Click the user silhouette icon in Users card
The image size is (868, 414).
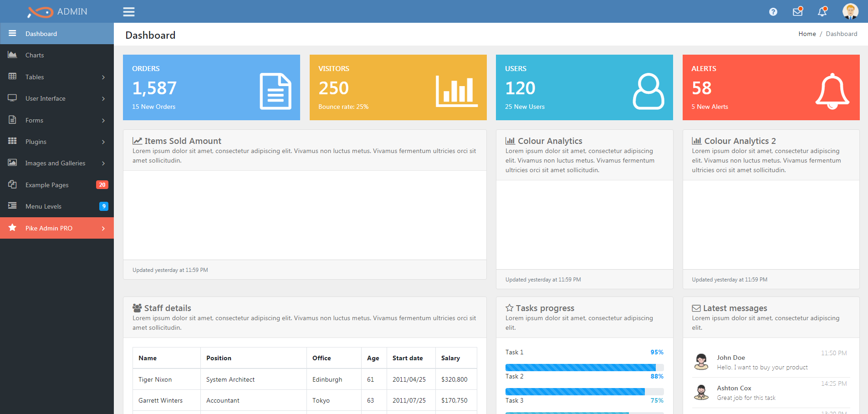pos(648,91)
